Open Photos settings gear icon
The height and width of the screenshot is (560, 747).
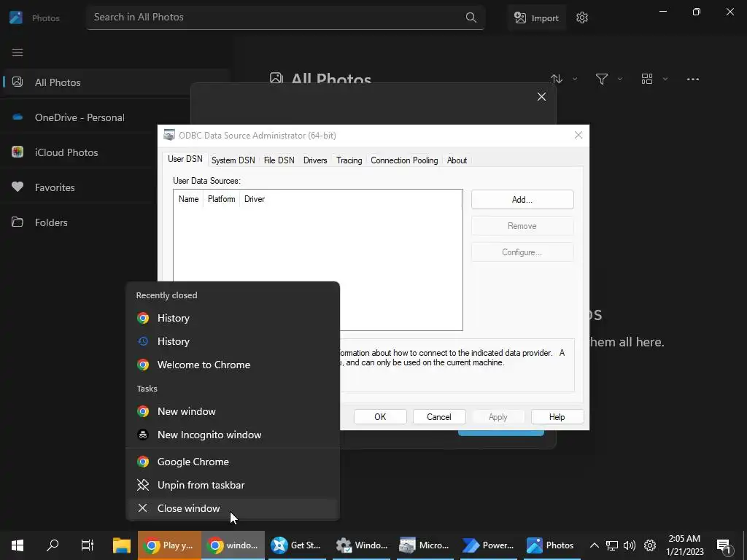point(581,17)
